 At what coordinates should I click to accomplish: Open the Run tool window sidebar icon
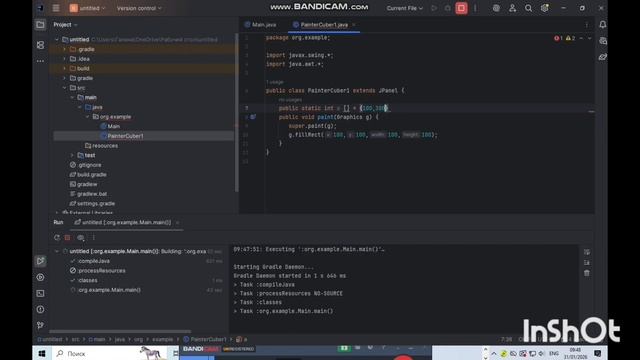click(40, 261)
